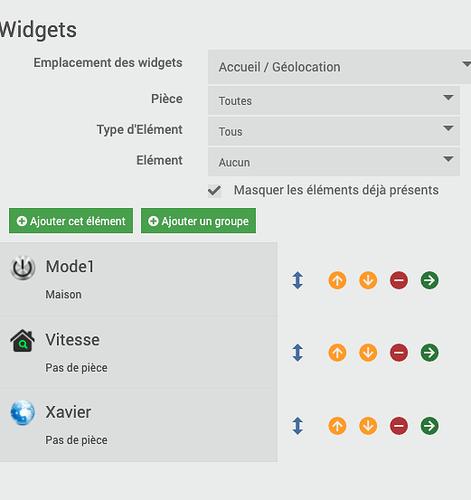Open the Emplacement des widgets dropdown
471x500 pixels.
339,67
